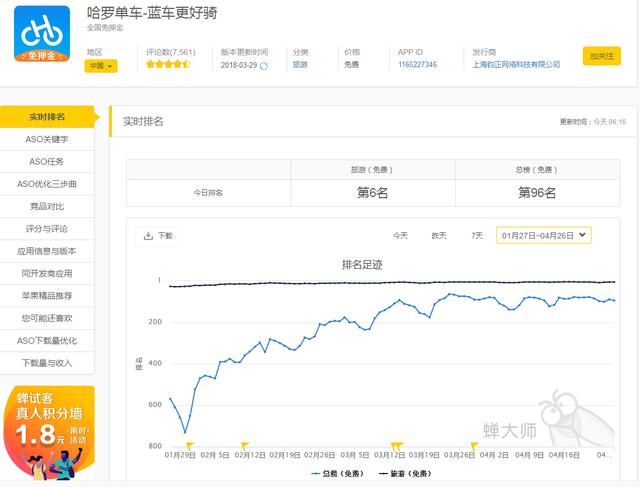Open the 苹果精品推荐 sidebar item
This screenshot has width=640, height=487.
click(47, 296)
